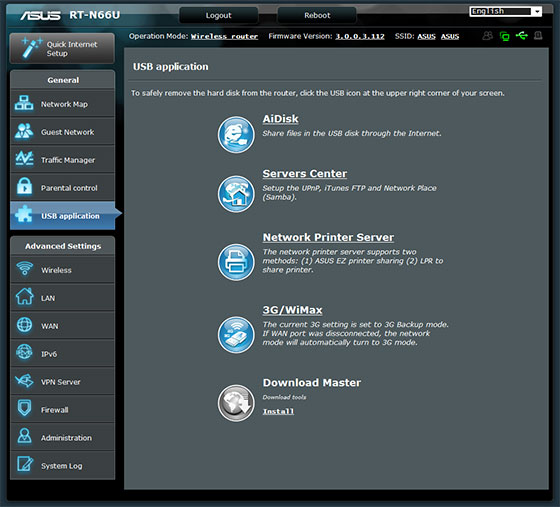Click the Download Master globe icon
The height and width of the screenshot is (507, 560).
[236, 403]
